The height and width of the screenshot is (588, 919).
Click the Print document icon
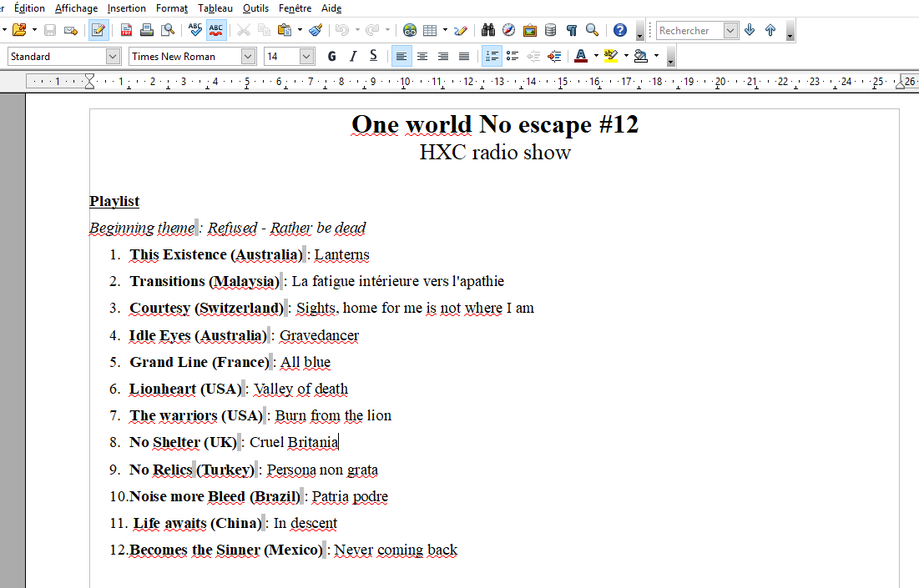pos(147,30)
